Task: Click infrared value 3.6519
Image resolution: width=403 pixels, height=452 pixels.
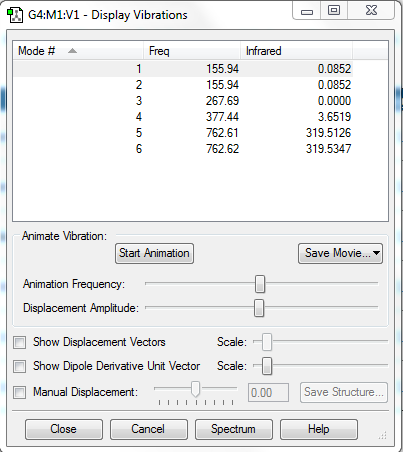Action: pos(334,117)
